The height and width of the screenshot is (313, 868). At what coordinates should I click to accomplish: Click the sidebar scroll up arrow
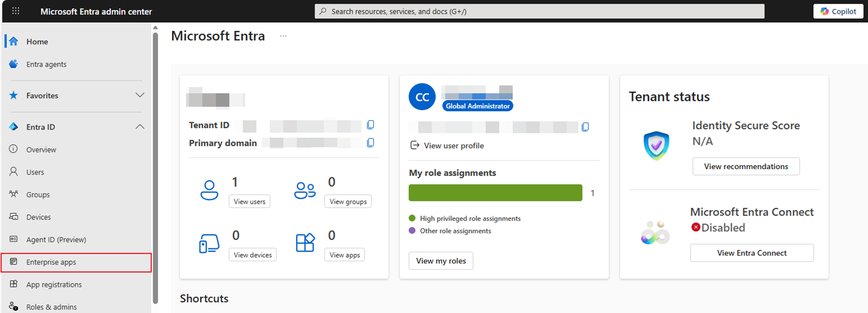tap(155, 28)
